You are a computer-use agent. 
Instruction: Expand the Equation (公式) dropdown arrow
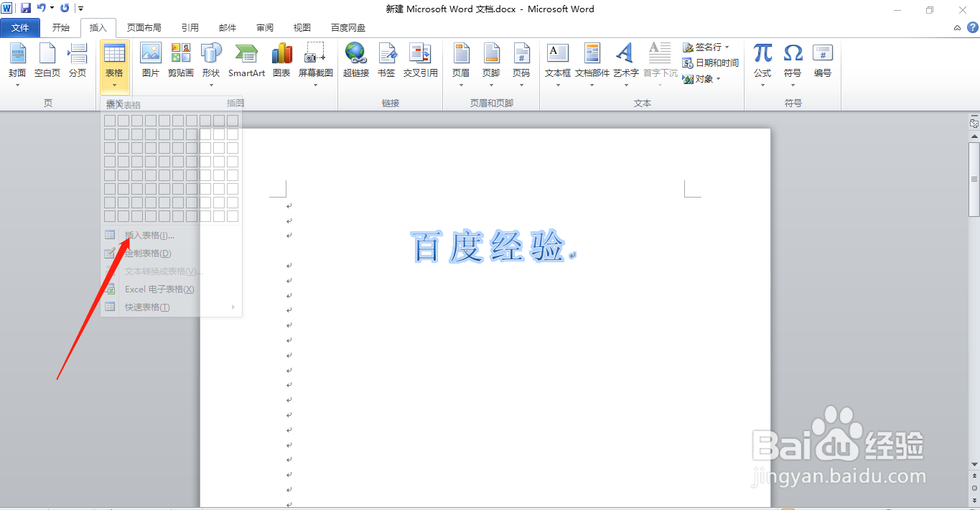[x=762, y=85]
